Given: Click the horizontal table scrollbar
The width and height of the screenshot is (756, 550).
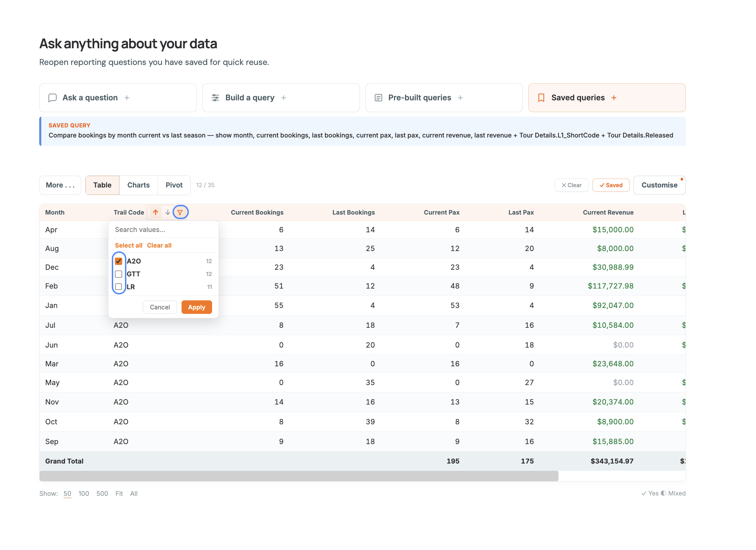Looking at the screenshot, I should tap(299, 476).
